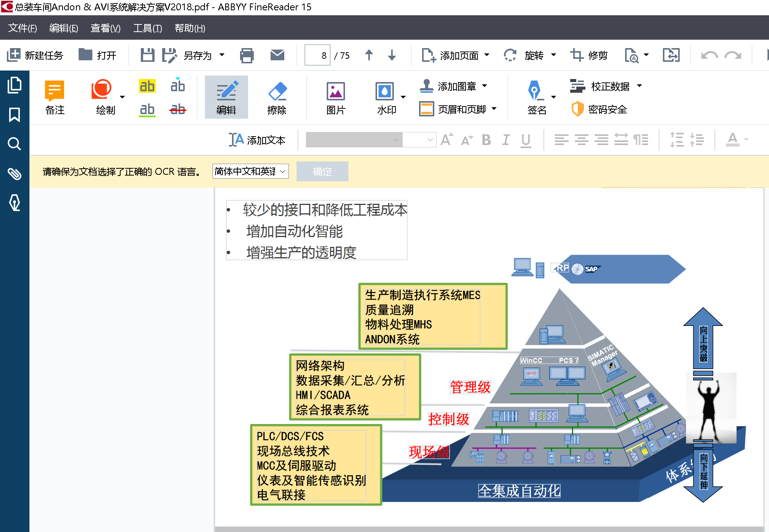769x532 pixels.
Task: Open the Help (帮助) menu
Action: coord(190,28)
